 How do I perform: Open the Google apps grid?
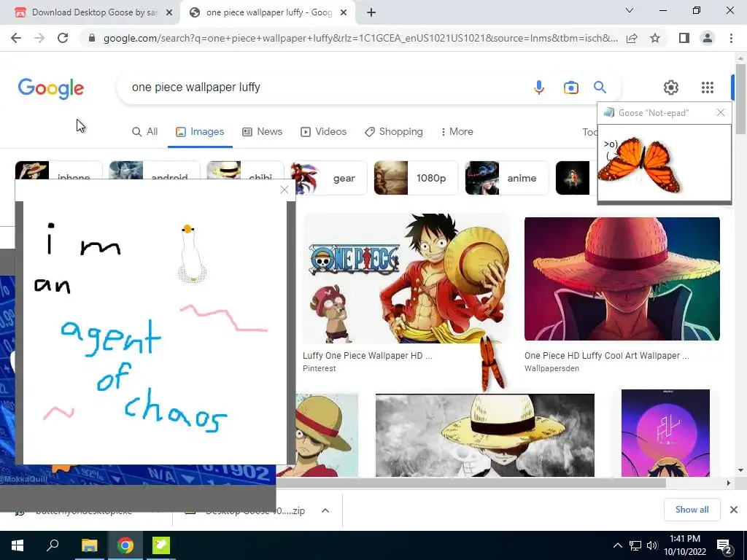click(708, 87)
